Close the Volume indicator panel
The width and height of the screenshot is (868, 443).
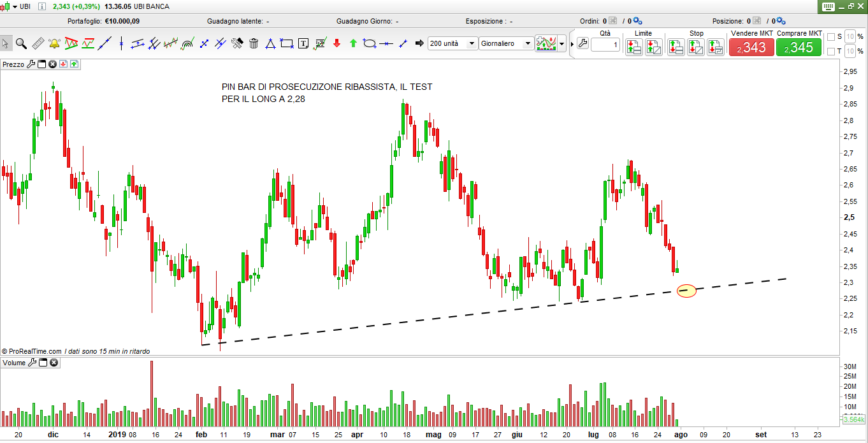[x=54, y=363]
